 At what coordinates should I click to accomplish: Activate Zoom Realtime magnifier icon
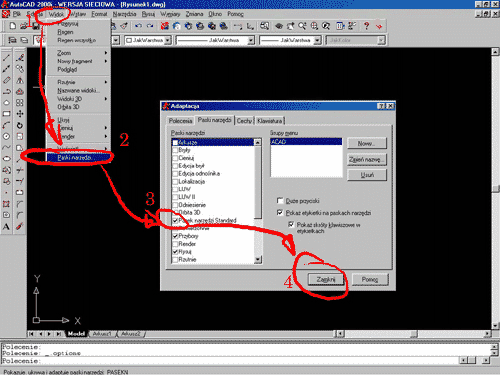[x=302, y=26]
